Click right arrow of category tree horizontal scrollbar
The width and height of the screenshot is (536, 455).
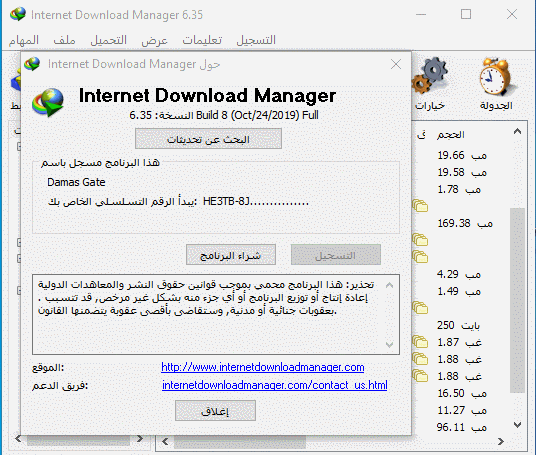click(139, 439)
